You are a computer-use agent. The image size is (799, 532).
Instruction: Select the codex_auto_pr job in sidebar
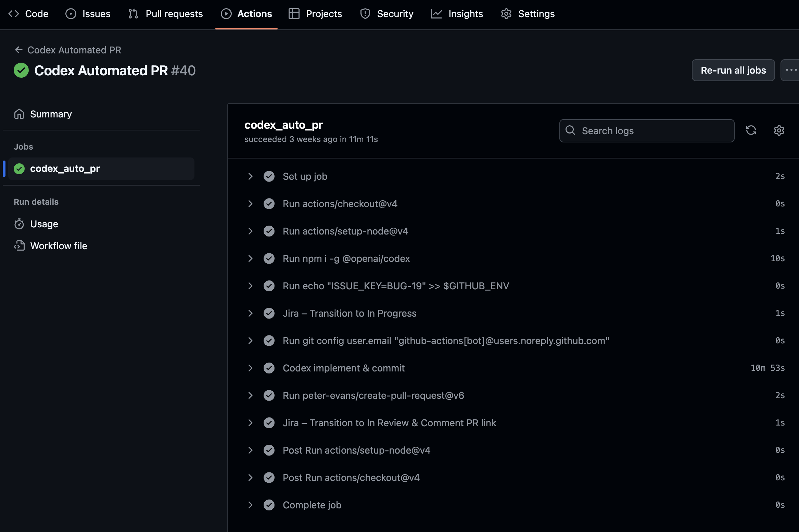click(x=65, y=168)
